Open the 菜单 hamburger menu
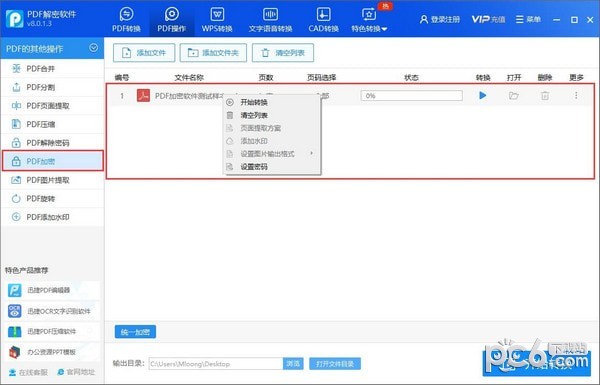Screen dimensions: 600x385 (x=528, y=20)
